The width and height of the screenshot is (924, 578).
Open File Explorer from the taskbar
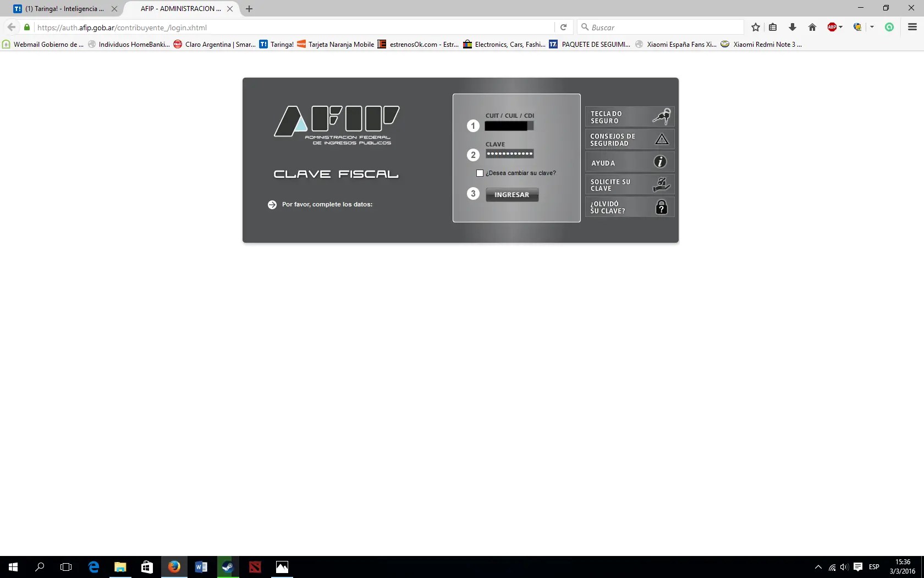(120, 567)
